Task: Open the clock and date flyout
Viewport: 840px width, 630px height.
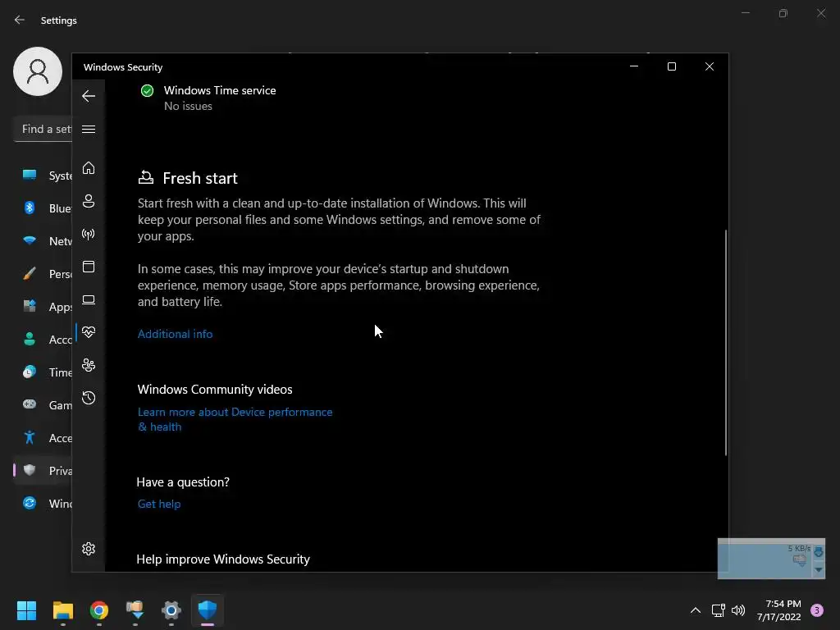Action: click(x=779, y=610)
